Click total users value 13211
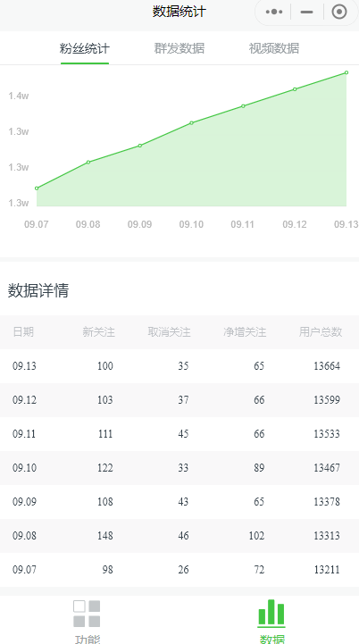This screenshot has height=644, width=359. (327, 570)
